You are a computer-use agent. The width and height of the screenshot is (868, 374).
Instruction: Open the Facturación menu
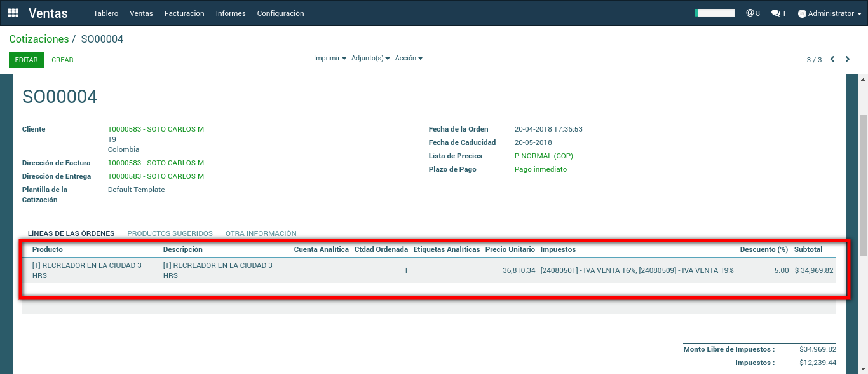[x=184, y=13]
